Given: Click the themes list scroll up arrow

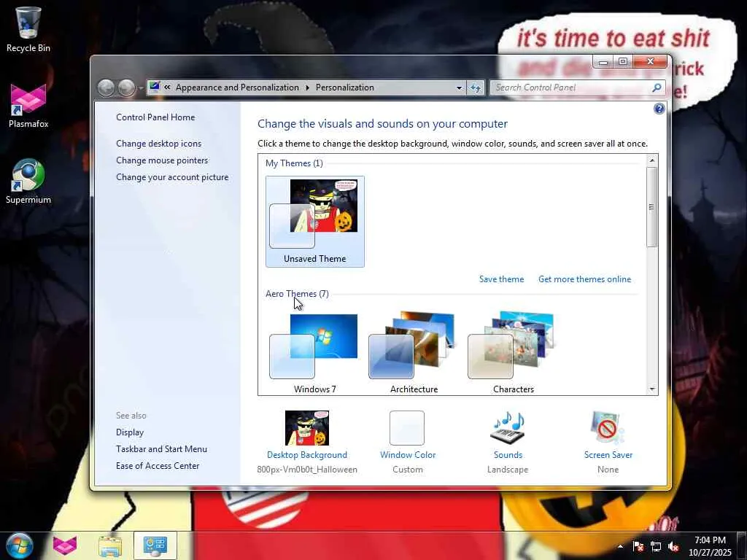Looking at the screenshot, I should (x=651, y=160).
